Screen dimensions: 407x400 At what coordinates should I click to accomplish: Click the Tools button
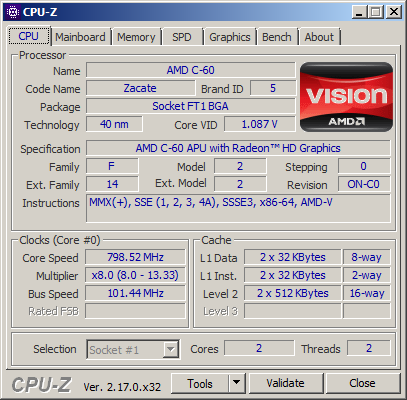pyautogui.click(x=200, y=384)
